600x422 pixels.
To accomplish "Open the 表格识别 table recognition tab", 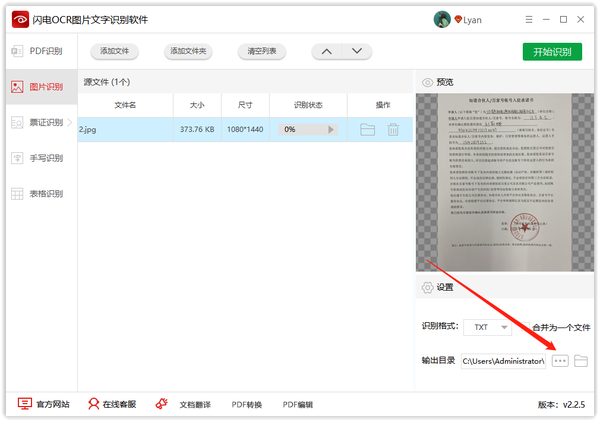I will [x=38, y=193].
